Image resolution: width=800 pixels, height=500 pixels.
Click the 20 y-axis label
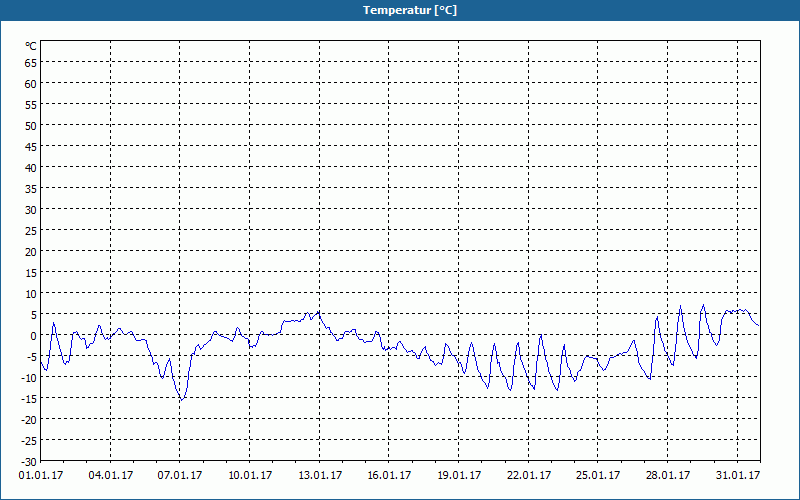point(31,252)
